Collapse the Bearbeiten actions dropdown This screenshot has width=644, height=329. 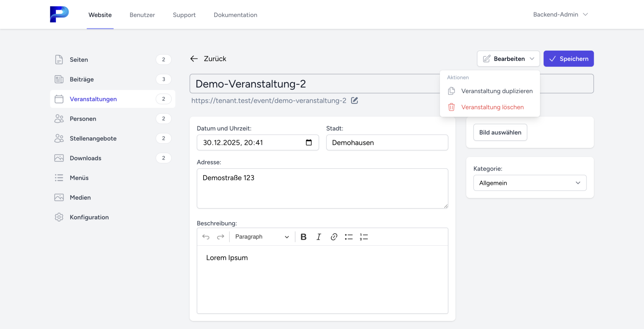[508, 59]
